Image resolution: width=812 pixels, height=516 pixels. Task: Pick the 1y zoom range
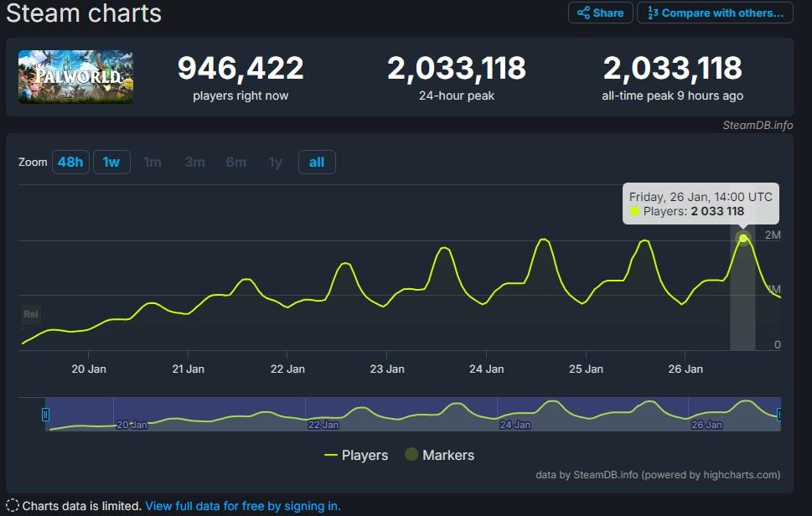point(275,162)
